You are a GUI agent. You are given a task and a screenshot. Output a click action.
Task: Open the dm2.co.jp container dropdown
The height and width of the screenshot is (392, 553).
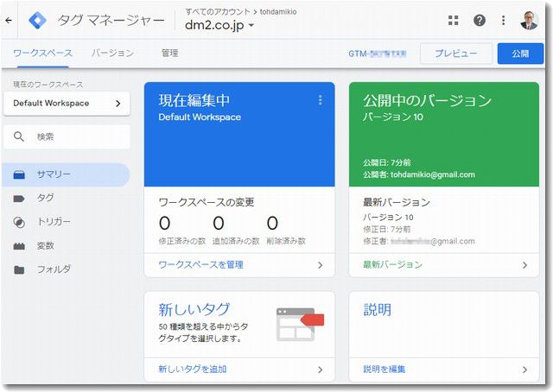tap(219, 25)
